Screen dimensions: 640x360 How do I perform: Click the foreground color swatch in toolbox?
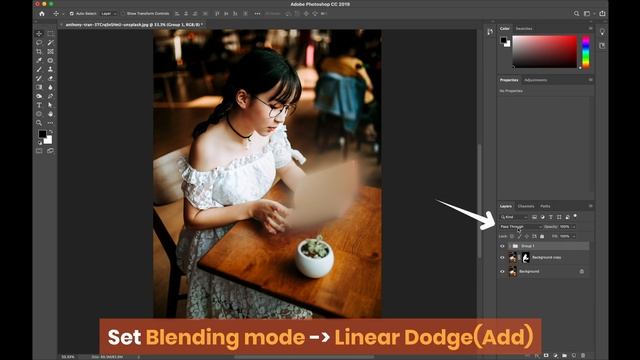[x=42, y=134]
